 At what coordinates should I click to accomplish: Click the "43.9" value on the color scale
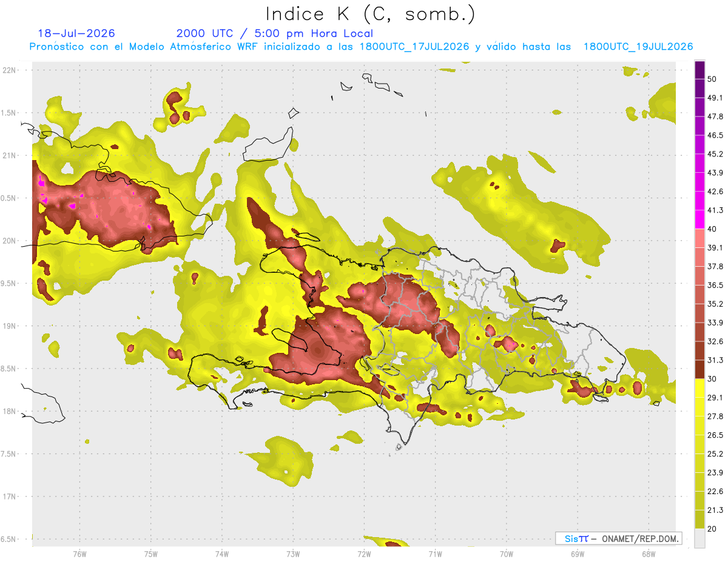716,173
